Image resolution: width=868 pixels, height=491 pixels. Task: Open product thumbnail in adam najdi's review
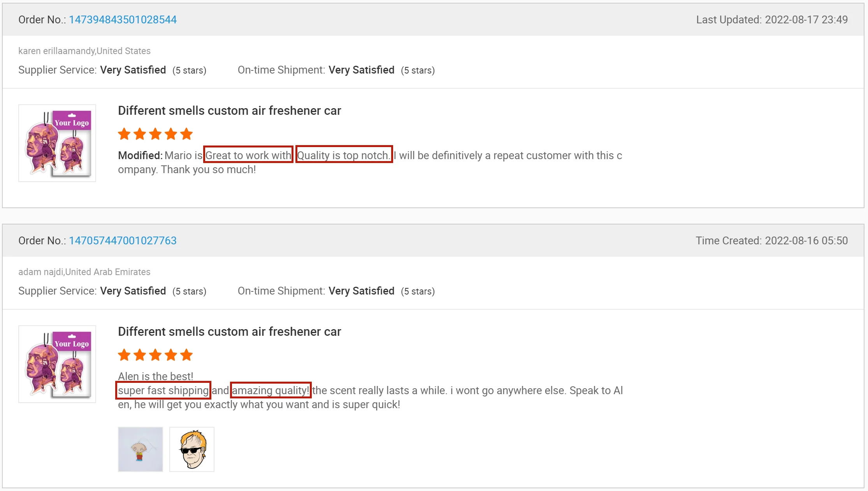pyautogui.click(x=57, y=364)
